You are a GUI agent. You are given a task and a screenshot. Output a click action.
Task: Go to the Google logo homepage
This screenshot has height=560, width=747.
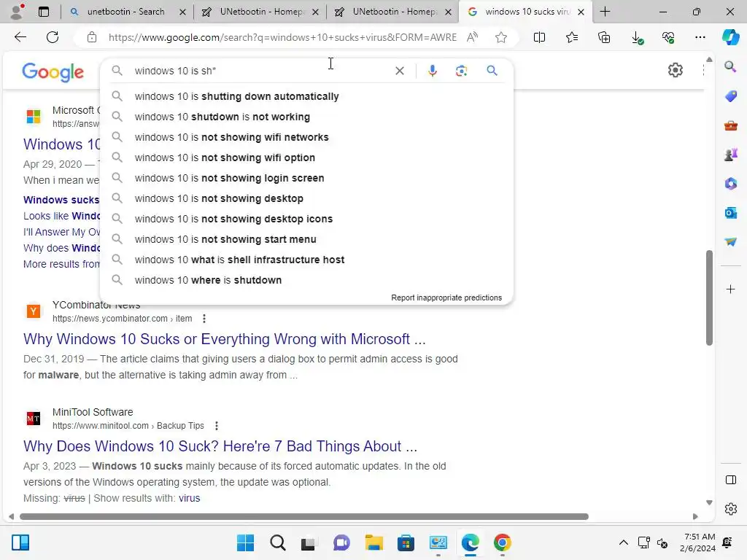coord(53,71)
